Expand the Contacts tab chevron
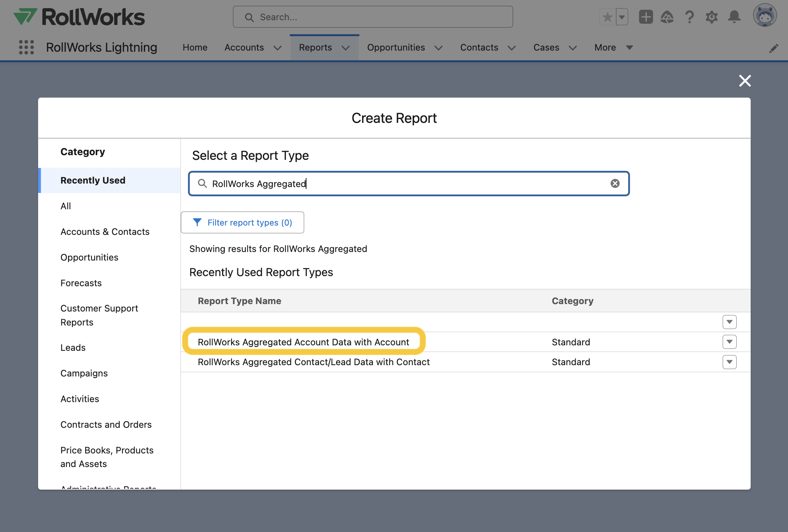788x532 pixels. coord(512,48)
